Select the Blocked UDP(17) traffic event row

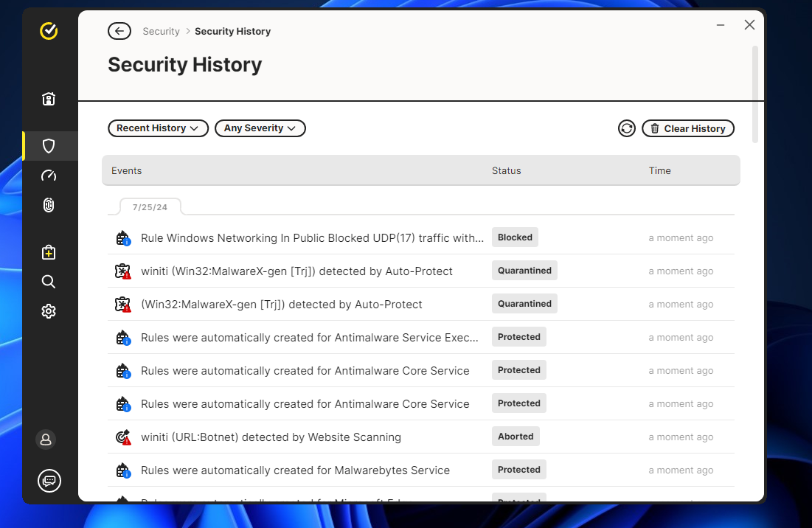[x=312, y=238]
